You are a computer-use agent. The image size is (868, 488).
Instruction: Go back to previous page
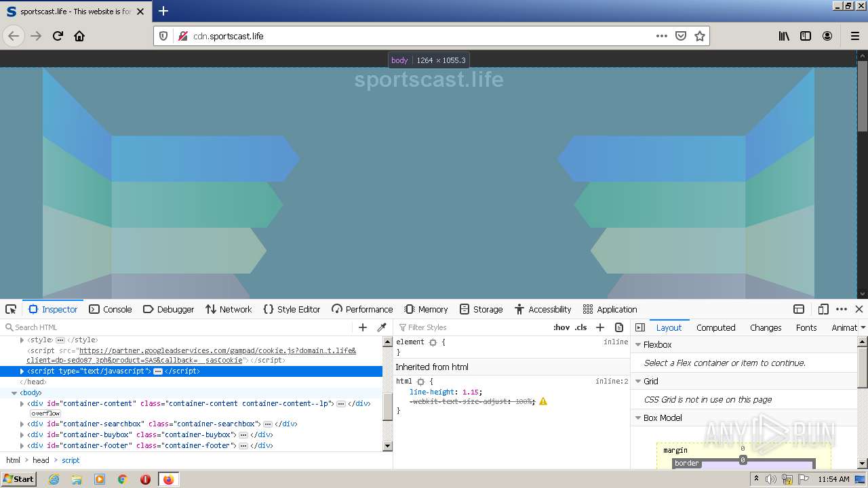click(x=14, y=36)
